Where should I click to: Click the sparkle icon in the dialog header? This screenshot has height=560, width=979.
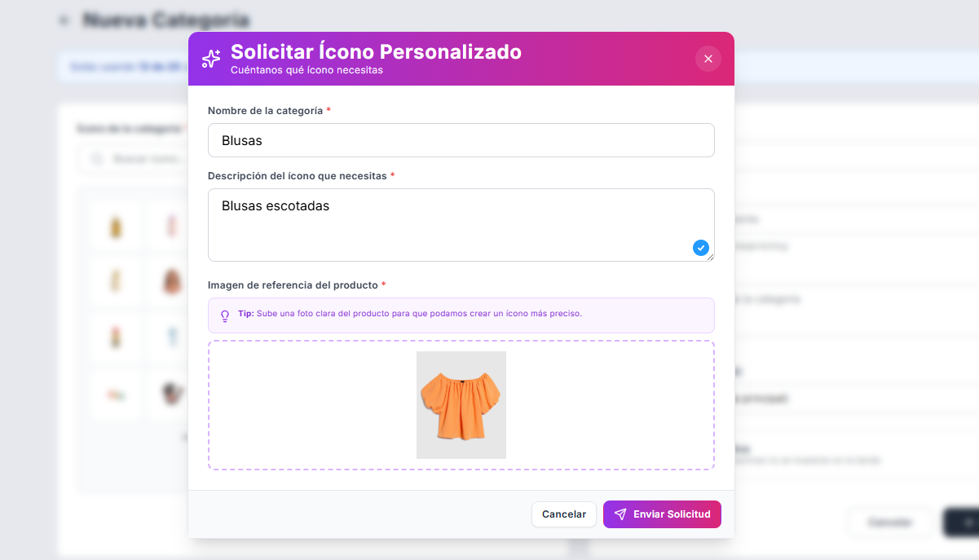[211, 59]
